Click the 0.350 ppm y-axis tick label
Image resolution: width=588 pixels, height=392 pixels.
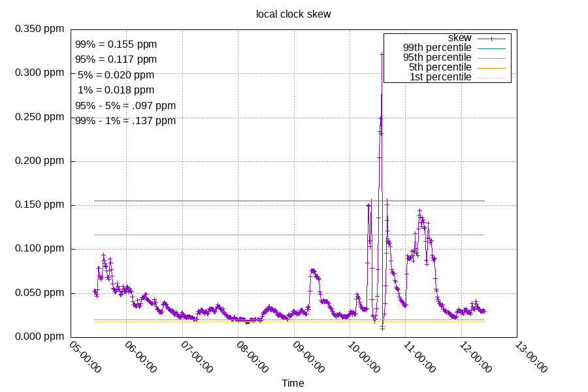pyautogui.click(x=40, y=29)
